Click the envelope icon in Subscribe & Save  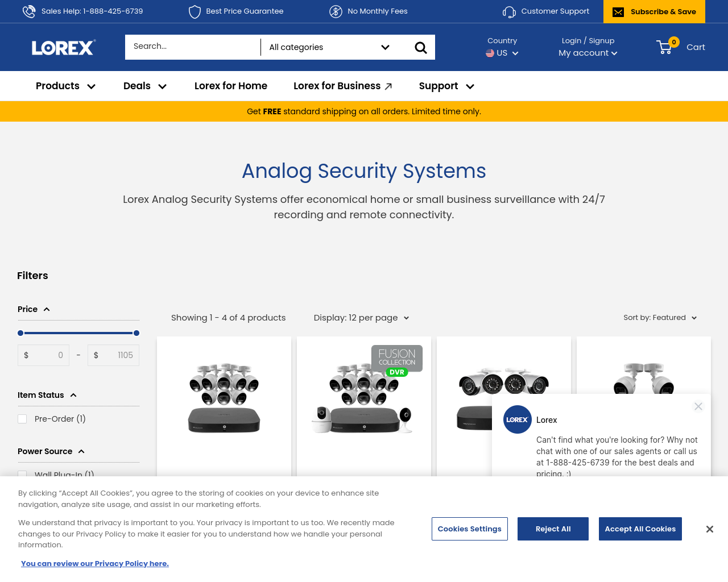(x=618, y=12)
